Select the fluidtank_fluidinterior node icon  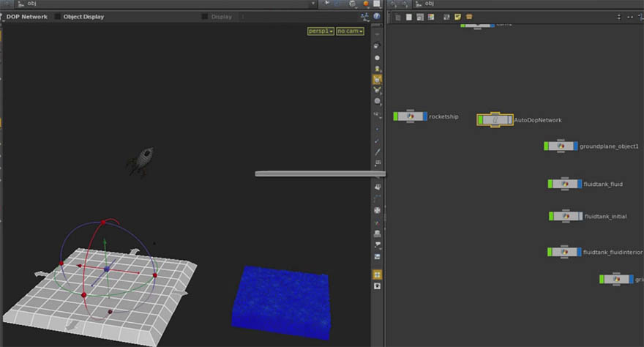click(x=564, y=252)
